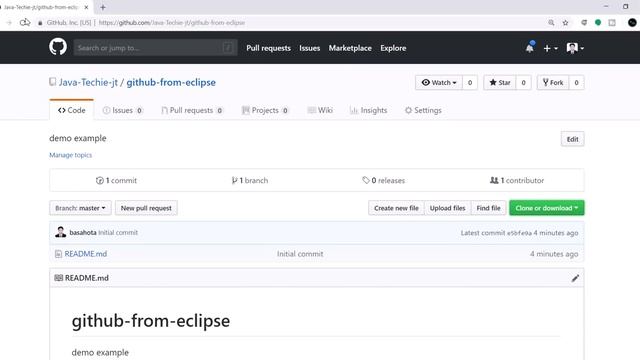Focus the Search or jump to field

[155, 48]
